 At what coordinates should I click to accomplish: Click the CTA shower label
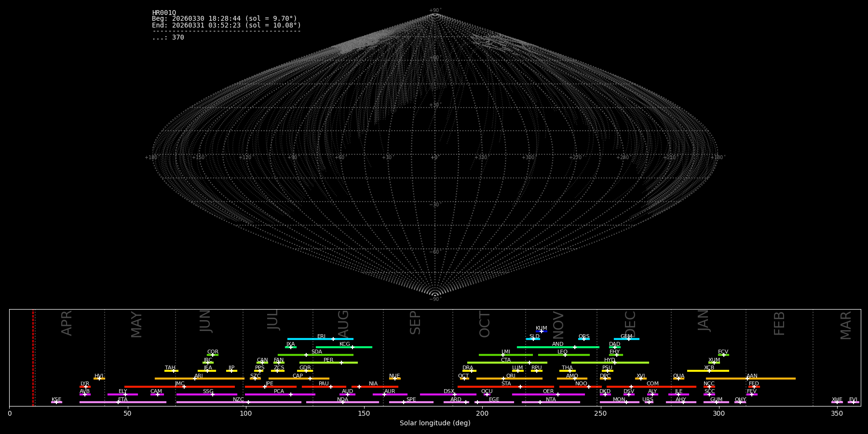click(x=506, y=360)
